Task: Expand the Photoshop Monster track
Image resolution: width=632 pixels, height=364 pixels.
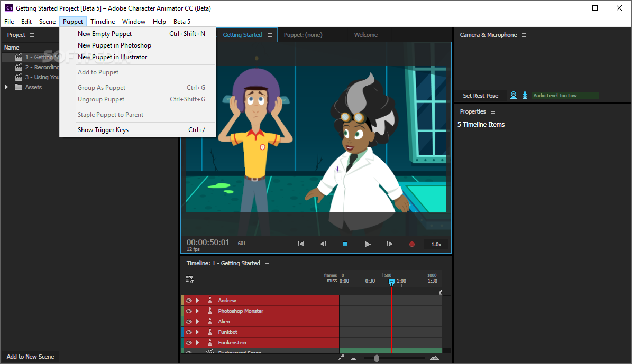Action: (197, 311)
